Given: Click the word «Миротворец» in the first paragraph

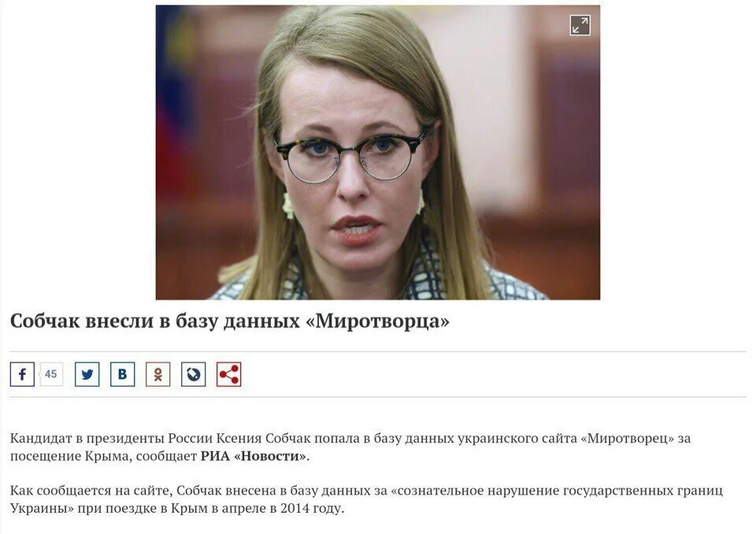Looking at the screenshot, I should [628, 439].
